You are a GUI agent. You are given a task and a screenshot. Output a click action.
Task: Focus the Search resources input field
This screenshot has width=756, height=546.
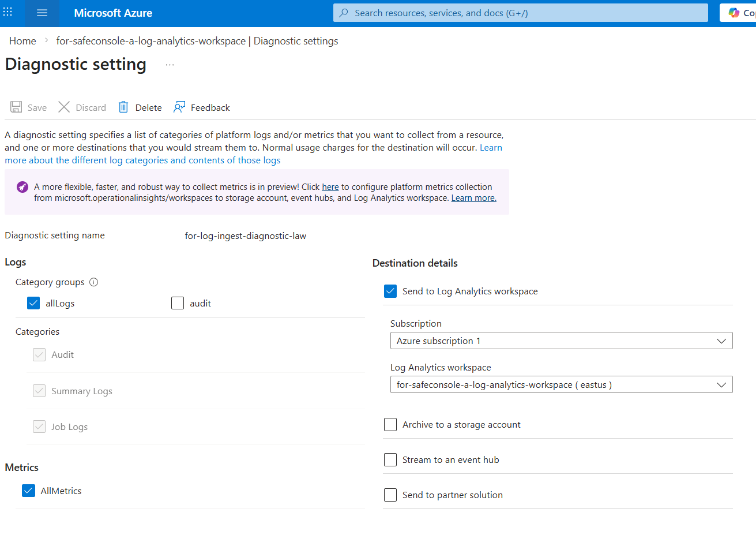click(x=521, y=13)
